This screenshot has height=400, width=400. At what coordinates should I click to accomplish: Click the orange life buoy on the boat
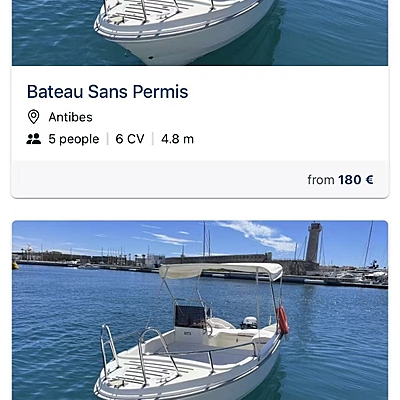[x=283, y=320]
